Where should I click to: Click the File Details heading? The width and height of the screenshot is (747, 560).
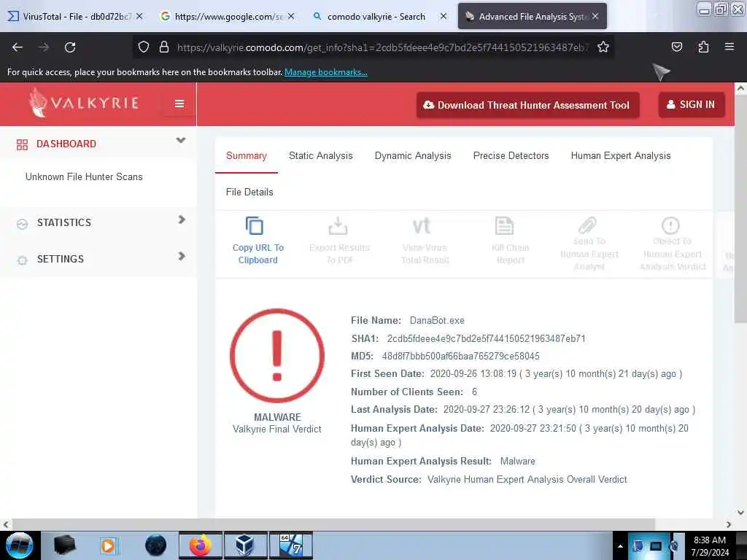coord(249,192)
